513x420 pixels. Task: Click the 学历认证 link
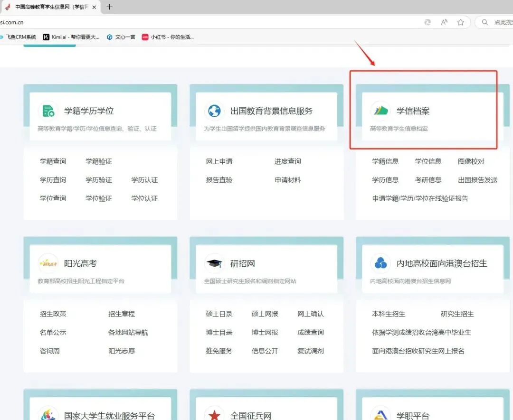(x=144, y=180)
